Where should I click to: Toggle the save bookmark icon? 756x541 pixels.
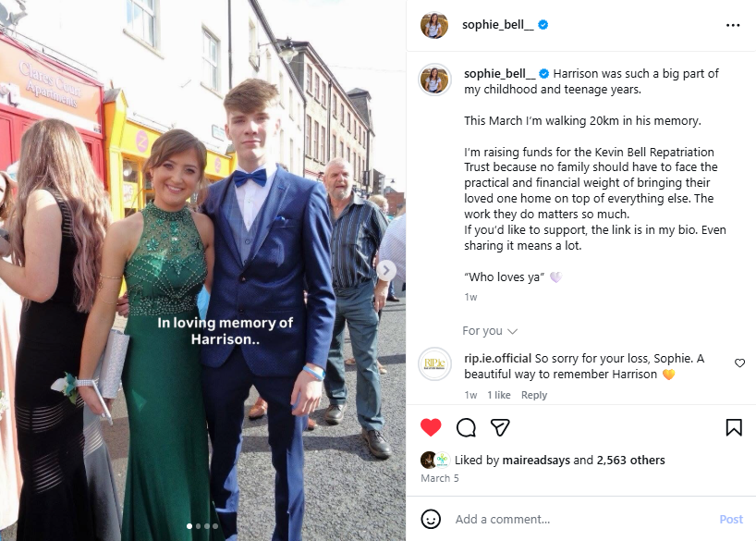coord(734,427)
